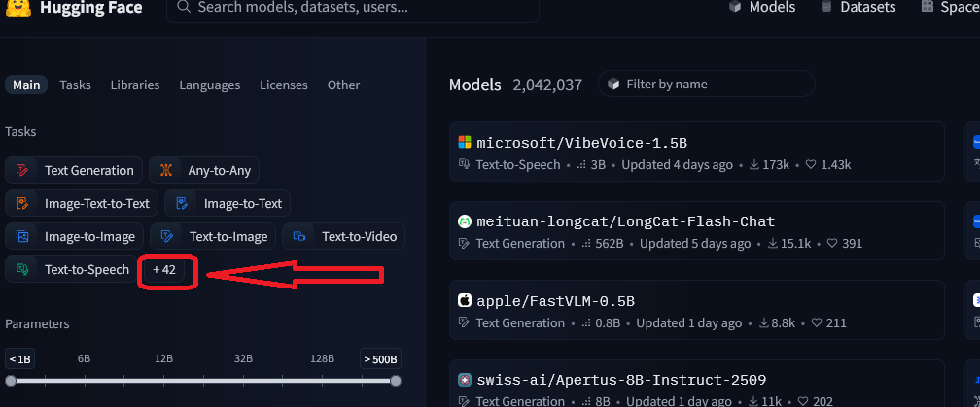Click the heart icon on the VibeVoice-1.5B card
The width and height of the screenshot is (980, 407).
(x=811, y=165)
